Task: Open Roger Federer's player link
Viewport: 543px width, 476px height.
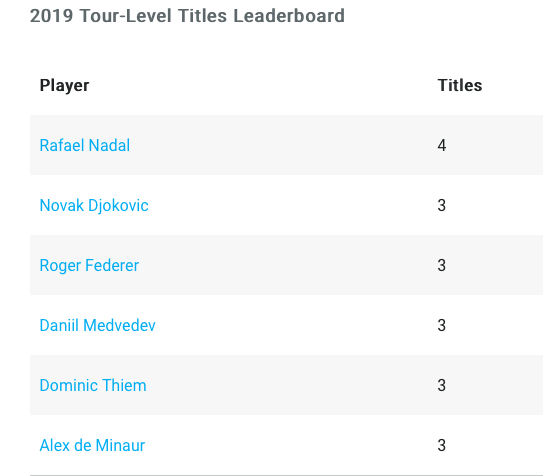Action: coord(89,266)
